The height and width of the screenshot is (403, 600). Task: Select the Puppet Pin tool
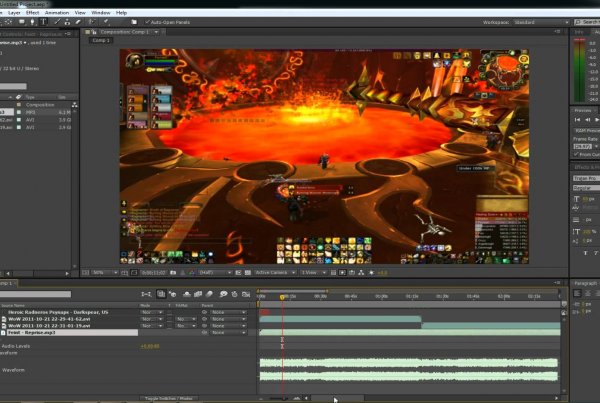pos(106,22)
